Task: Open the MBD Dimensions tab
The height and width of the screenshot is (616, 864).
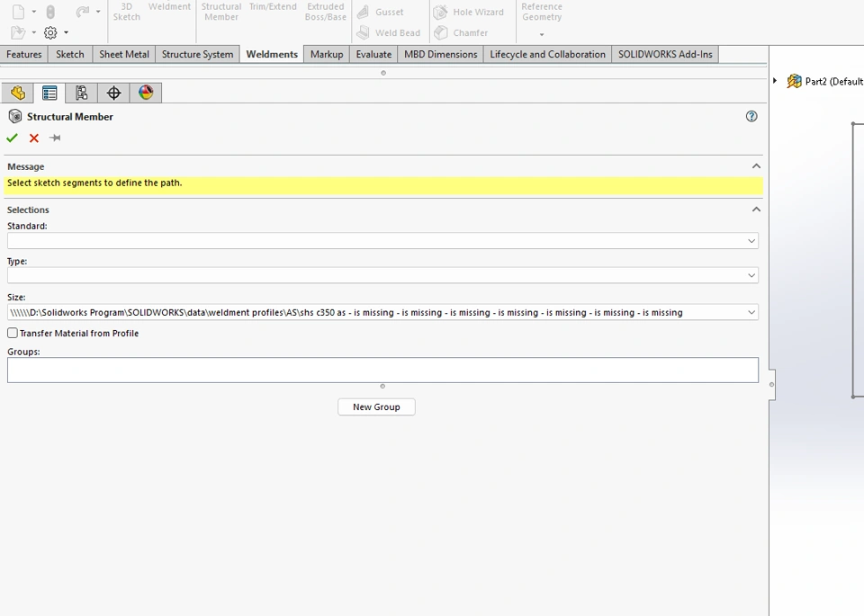Action: [440, 54]
